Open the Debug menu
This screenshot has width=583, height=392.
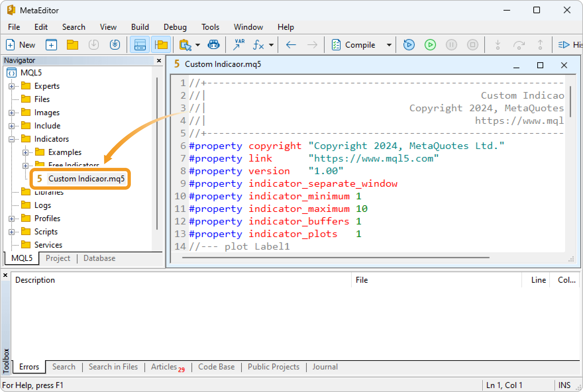175,27
